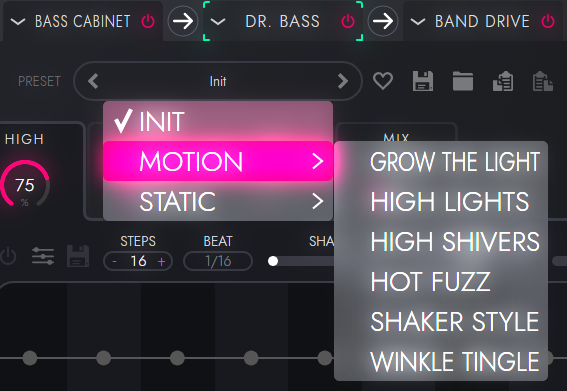Toggle Bass Cabinet power button
The width and height of the screenshot is (567, 391).
148,21
